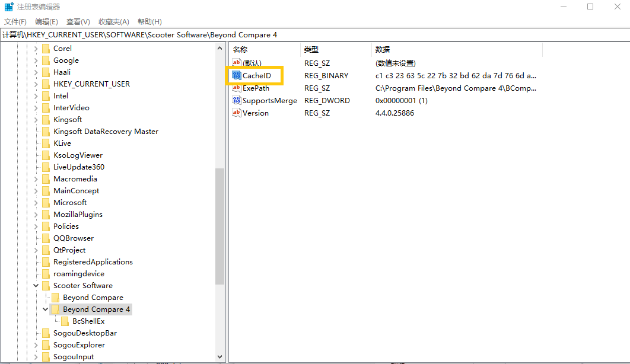
Task: Expand the HKEY_CURRENT_USER subkey
Action: tap(36, 84)
